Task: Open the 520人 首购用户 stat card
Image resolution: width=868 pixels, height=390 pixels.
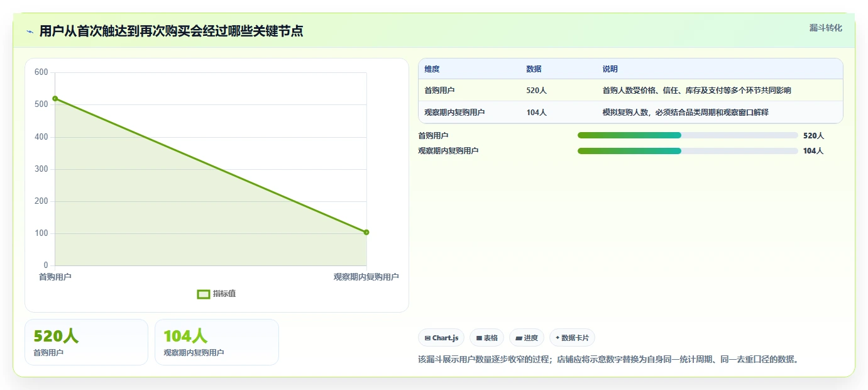Action: [86, 342]
